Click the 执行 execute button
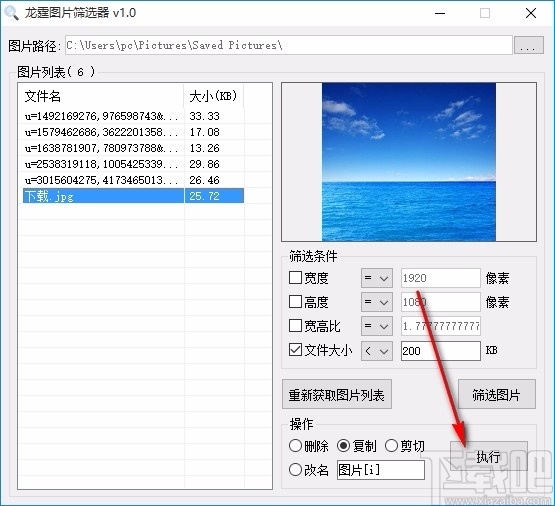 (x=489, y=456)
